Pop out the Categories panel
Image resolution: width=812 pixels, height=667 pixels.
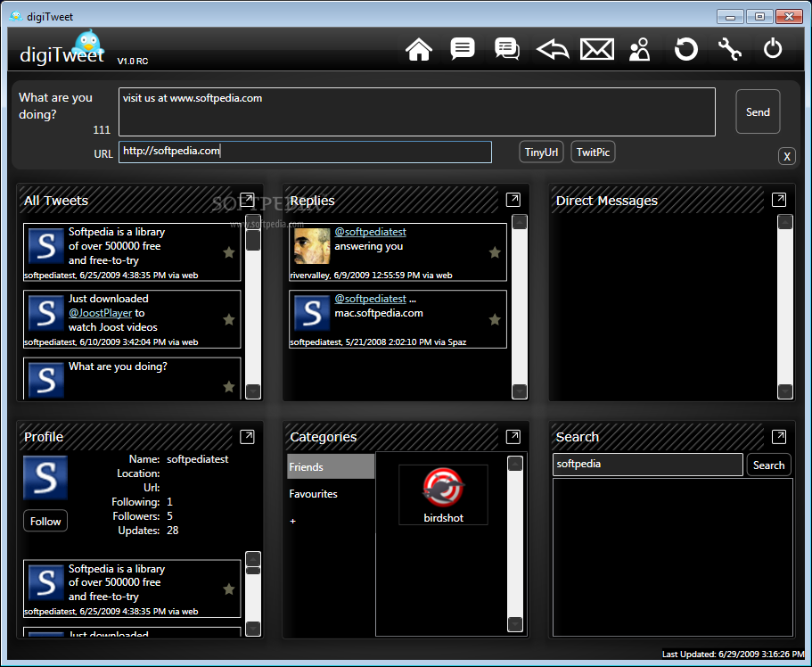(x=513, y=436)
